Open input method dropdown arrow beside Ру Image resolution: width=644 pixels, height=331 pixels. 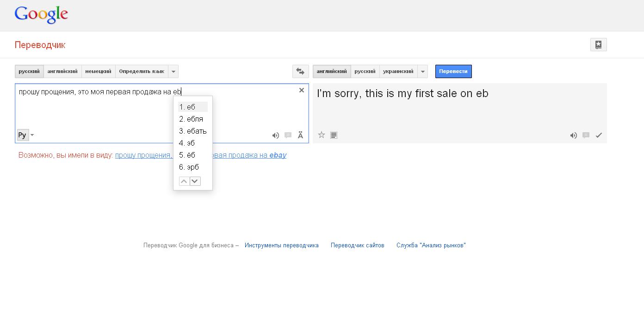pyautogui.click(x=32, y=135)
